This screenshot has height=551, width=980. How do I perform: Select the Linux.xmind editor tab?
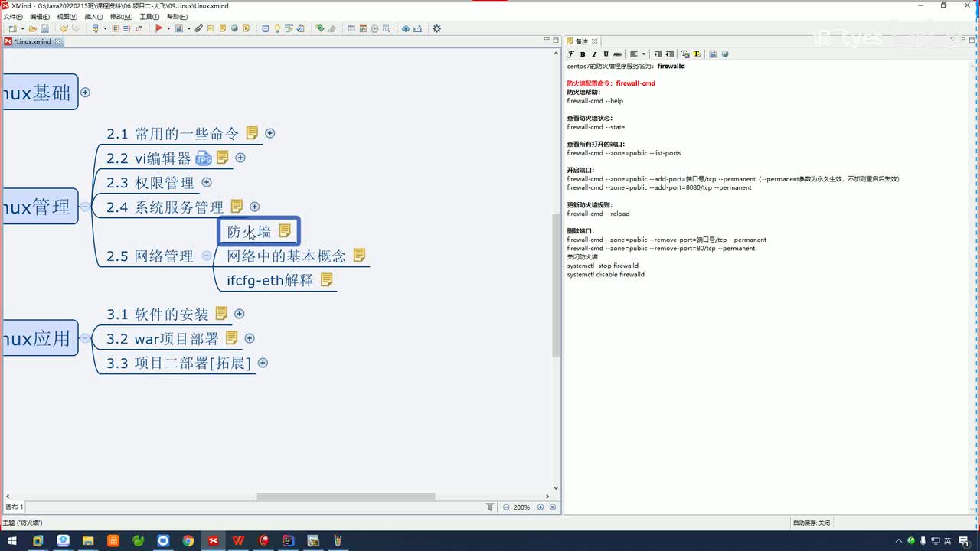point(32,41)
